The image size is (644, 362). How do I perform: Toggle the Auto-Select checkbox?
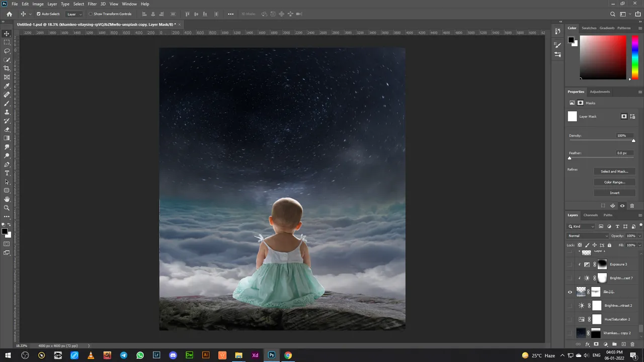pyautogui.click(x=39, y=14)
